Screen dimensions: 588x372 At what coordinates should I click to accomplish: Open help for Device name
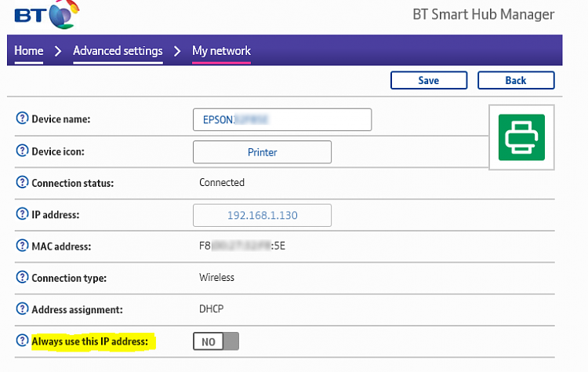click(x=22, y=119)
